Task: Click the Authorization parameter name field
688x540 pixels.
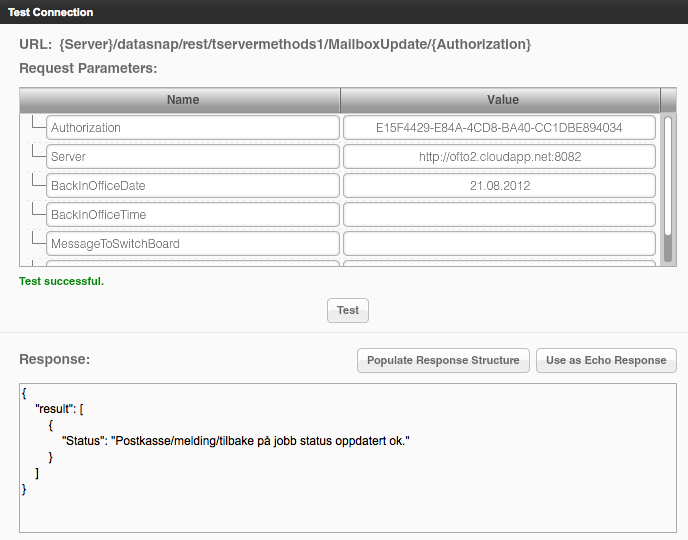Action: point(192,128)
